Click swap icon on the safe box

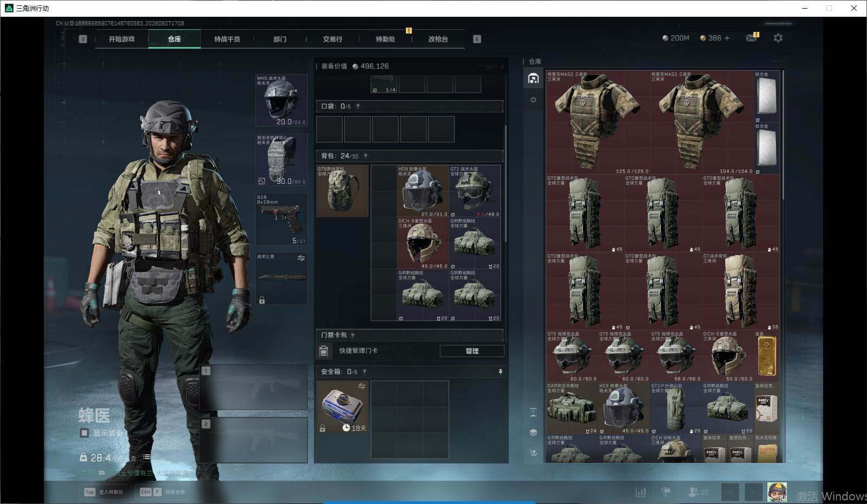pyautogui.click(x=362, y=386)
